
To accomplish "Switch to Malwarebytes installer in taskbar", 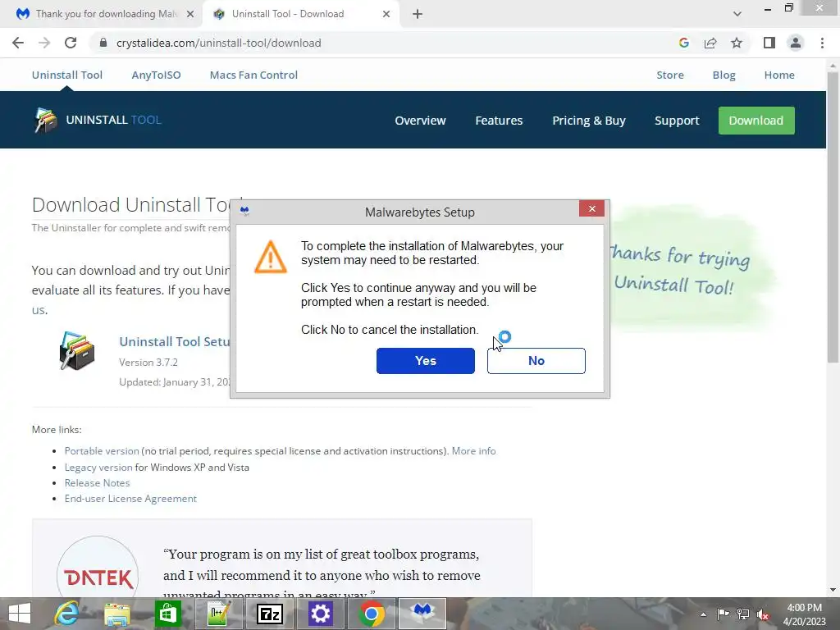I will click(422, 614).
